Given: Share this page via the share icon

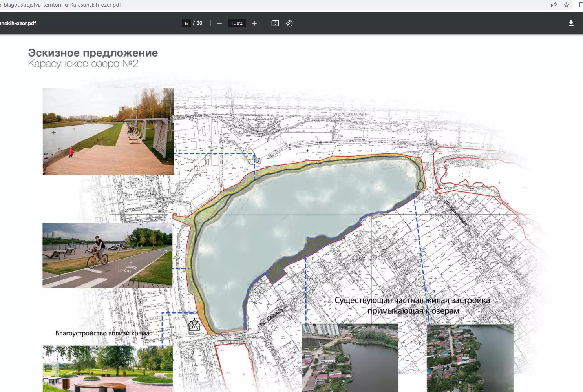Looking at the screenshot, I should point(554,5).
